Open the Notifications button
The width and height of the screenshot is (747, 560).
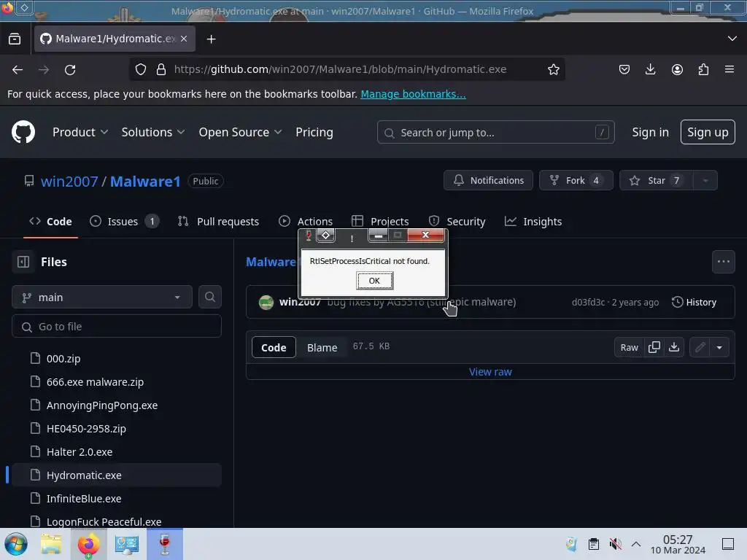[x=488, y=180]
